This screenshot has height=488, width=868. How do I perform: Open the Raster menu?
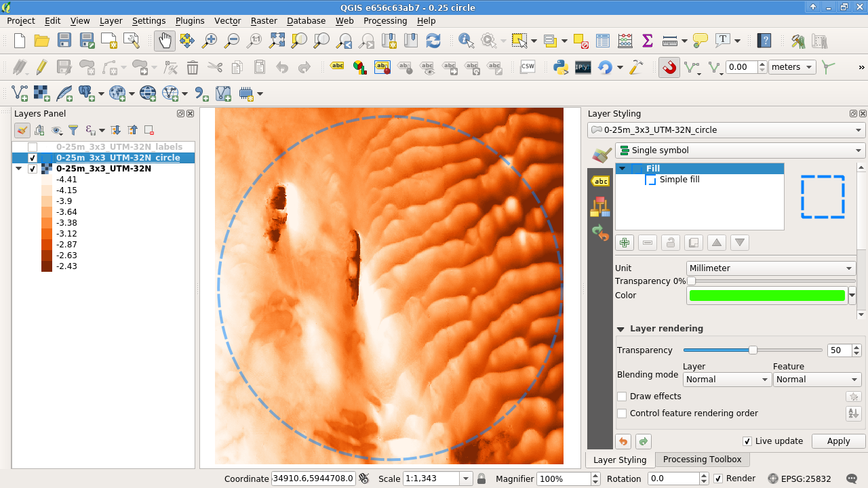[x=263, y=21]
